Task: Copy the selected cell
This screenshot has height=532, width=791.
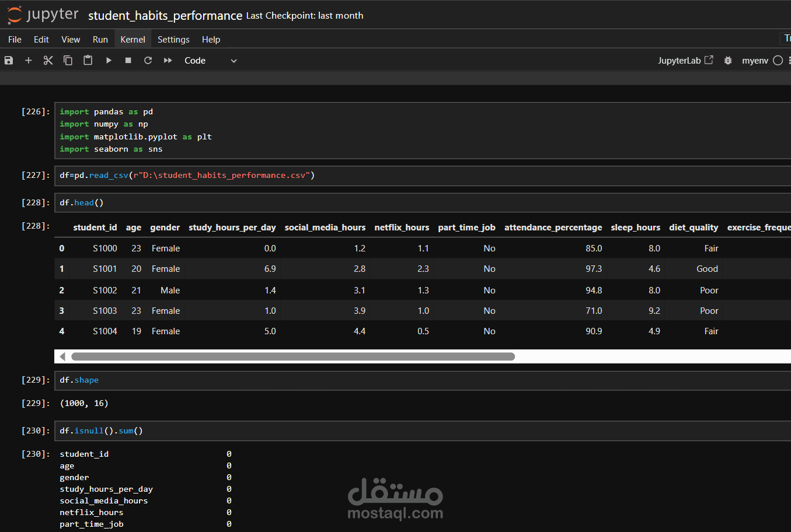Action: point(68,61)
